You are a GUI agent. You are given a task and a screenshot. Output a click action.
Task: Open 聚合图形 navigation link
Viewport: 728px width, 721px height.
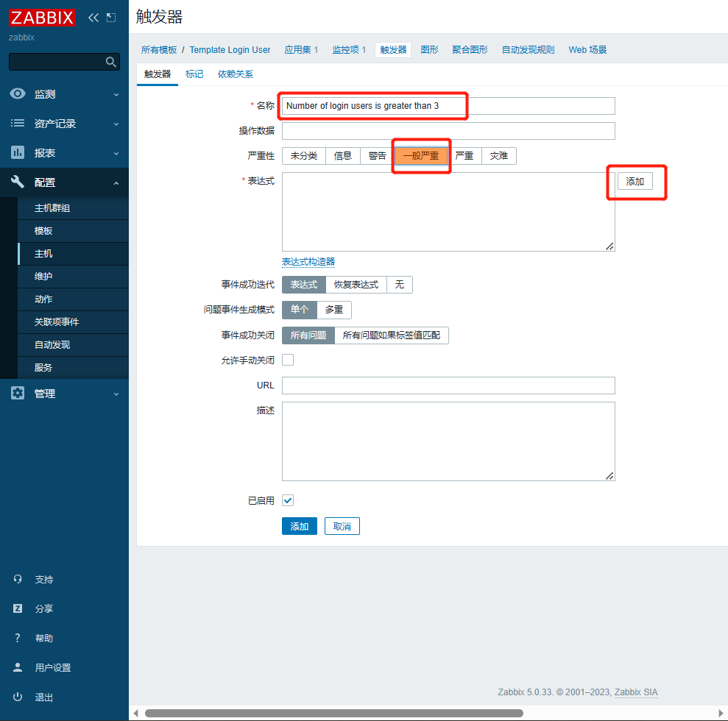(470, 49)
